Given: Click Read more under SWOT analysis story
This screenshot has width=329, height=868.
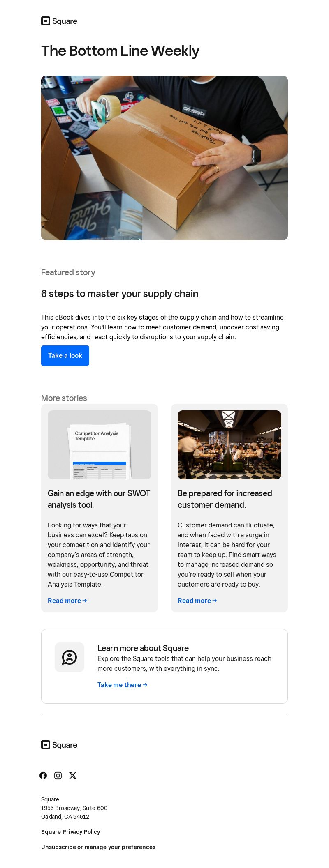Looking at the screenshot, I should tap(67, 601).
